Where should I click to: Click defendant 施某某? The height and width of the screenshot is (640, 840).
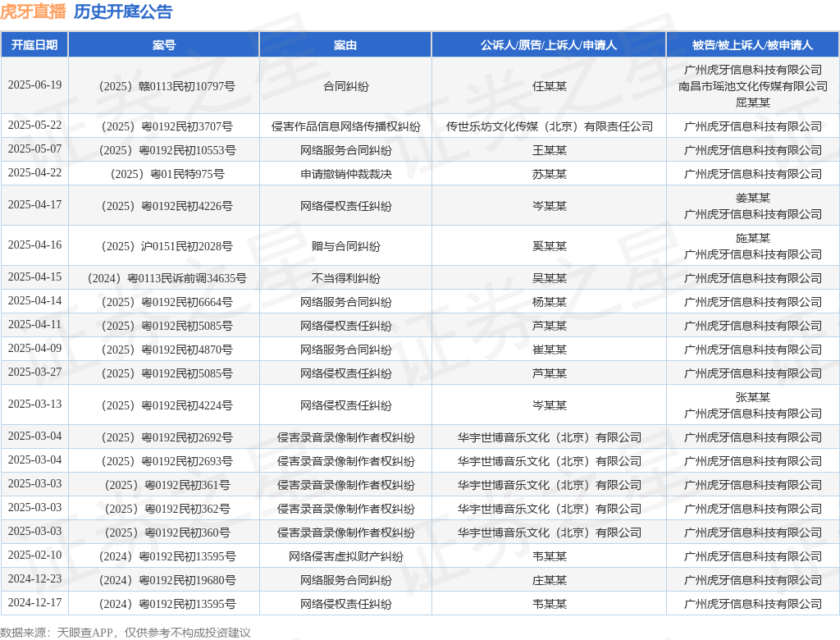click(753, 238)
